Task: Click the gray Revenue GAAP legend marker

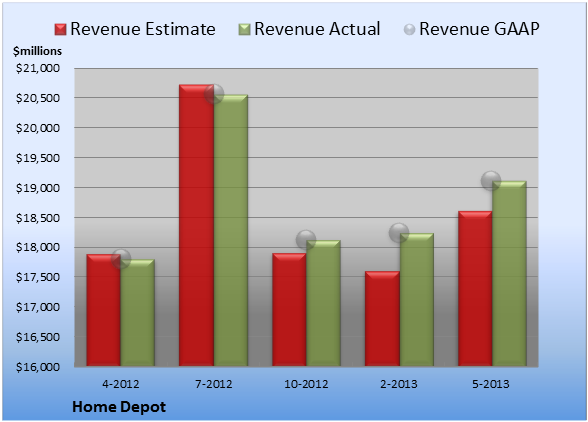Action: coord(409,30)
